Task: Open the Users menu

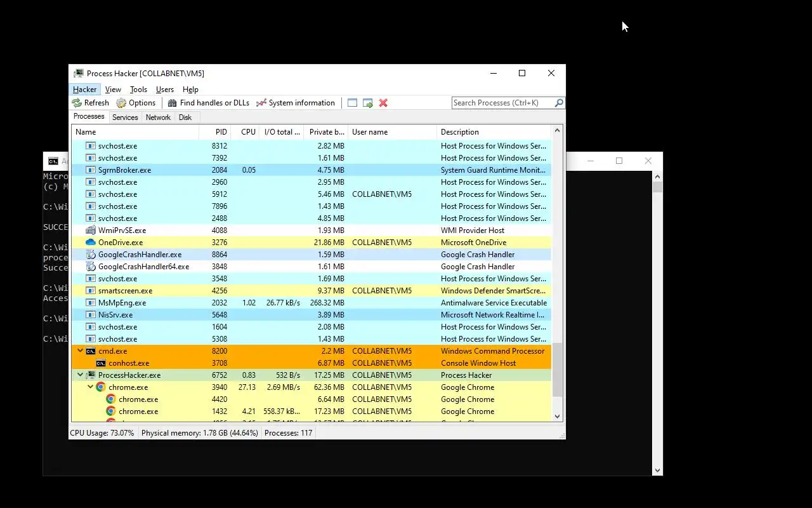Action: pyautogui.click(x=165, y=90)
